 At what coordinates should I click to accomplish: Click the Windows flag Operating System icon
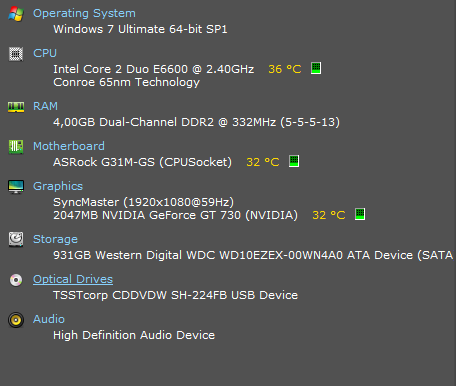coord(16,14)
